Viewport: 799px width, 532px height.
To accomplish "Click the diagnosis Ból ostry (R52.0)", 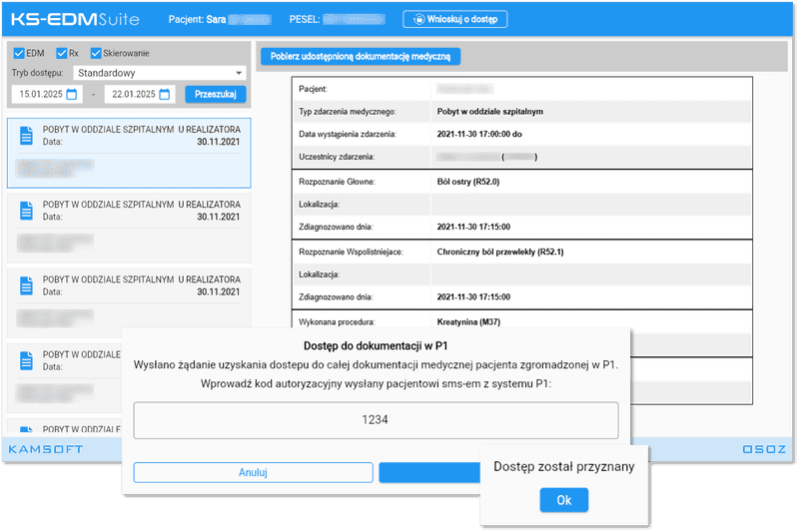I will [468, 182].
